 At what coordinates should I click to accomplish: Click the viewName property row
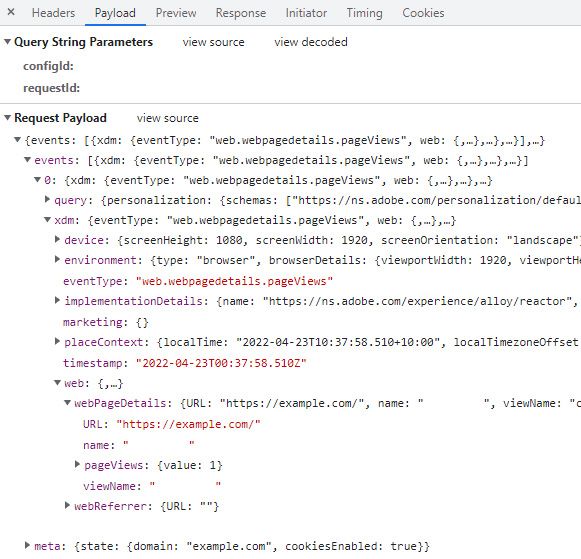(x=152, y=485)
